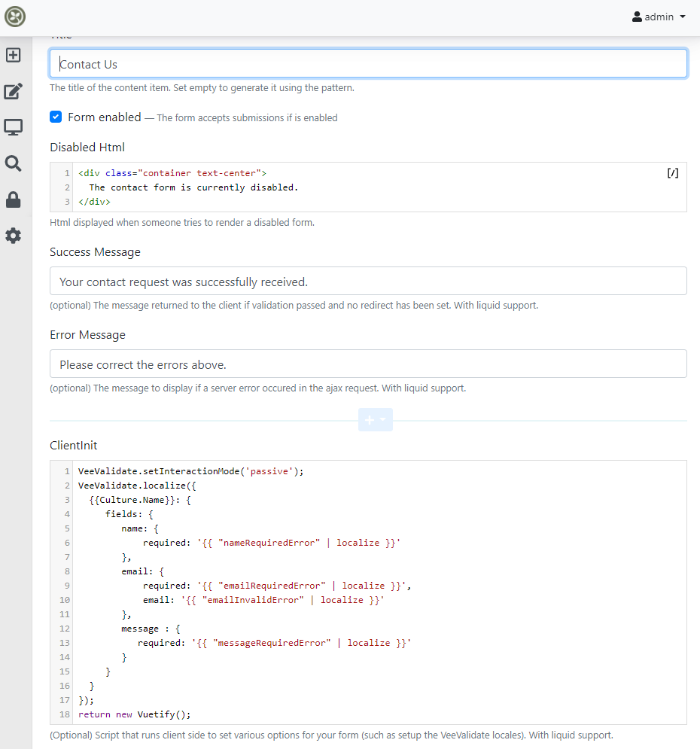Click the VeeValidate.localize({ line
This screenshot has height=749, width=700.
137,486
